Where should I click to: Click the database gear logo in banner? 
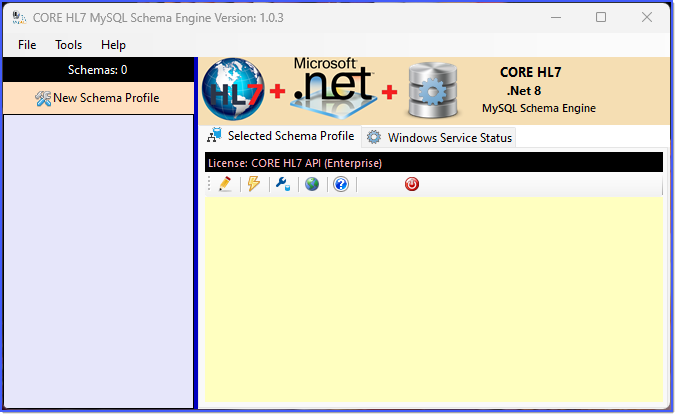coord(433,90)
